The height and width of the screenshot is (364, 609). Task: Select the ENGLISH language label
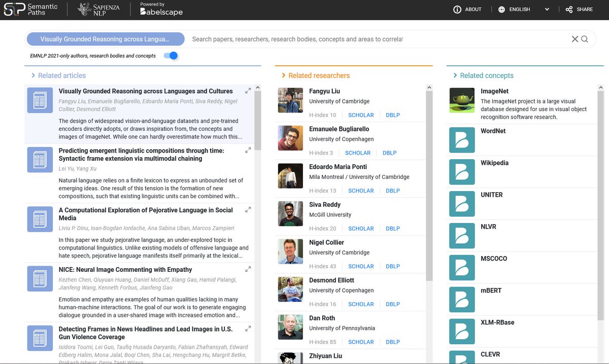pos(520,10)
